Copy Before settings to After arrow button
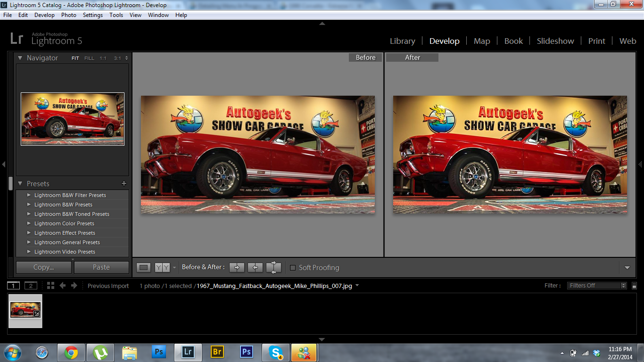Viewport: 644px width, 362px height. (237, 267)
